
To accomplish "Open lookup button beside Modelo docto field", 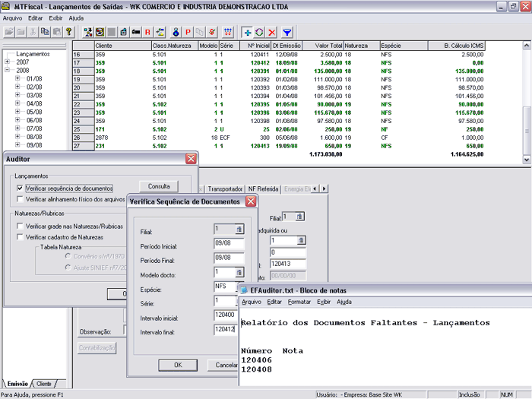I will coord(238,272).
